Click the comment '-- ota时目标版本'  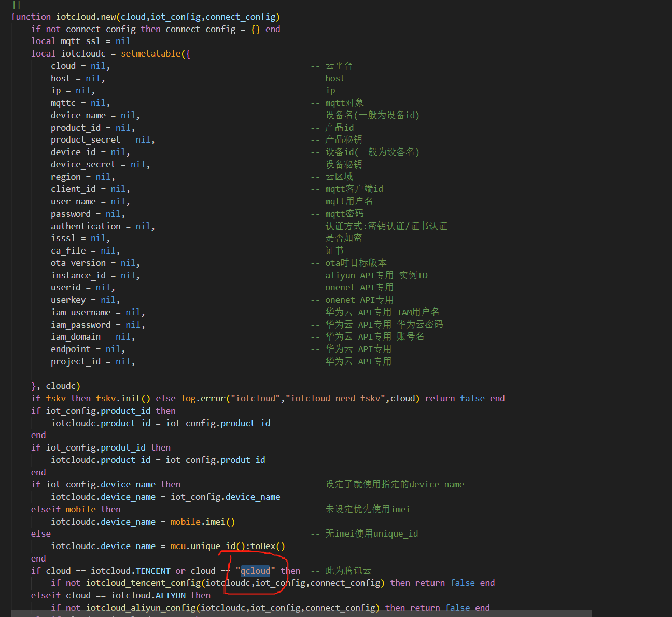pos(349,263)
